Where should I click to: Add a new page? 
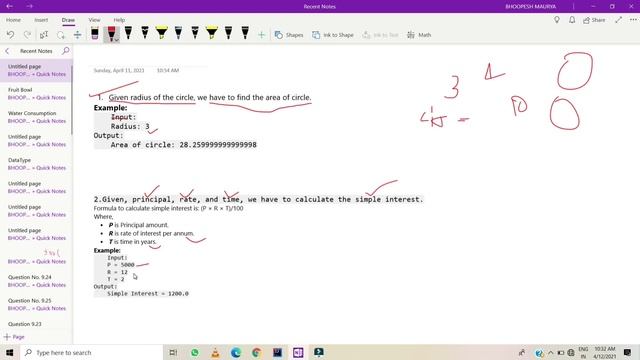14,337
